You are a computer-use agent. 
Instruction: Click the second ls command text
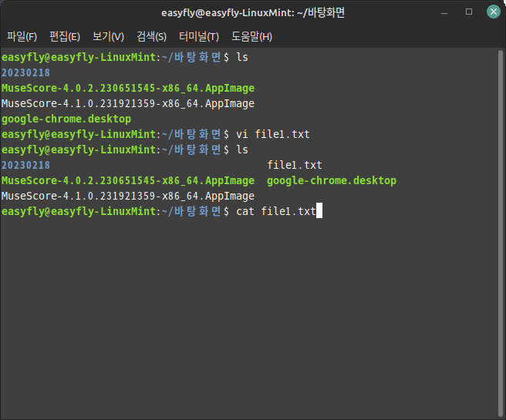pos(242,150)
